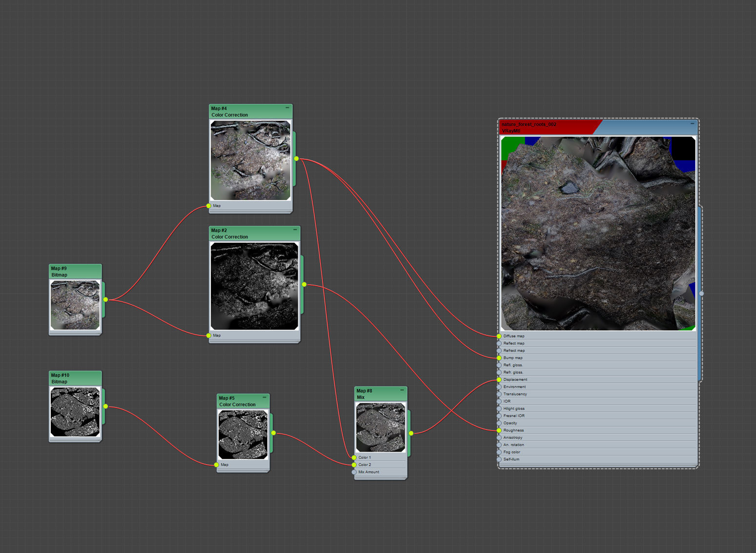The image size is (756, 553).
Task: Click the Fresnel IOR input socket
Action: coord(499,416)
